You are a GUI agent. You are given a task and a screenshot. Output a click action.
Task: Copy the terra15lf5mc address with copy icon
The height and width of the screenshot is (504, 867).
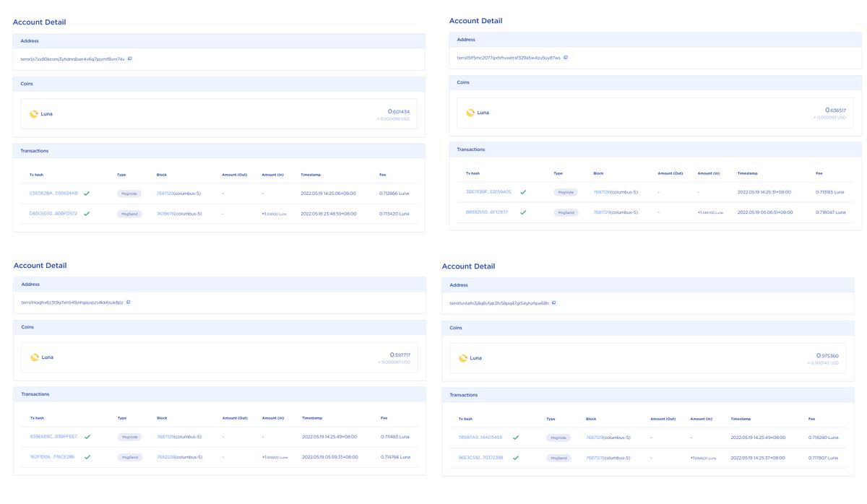point(566,58)
